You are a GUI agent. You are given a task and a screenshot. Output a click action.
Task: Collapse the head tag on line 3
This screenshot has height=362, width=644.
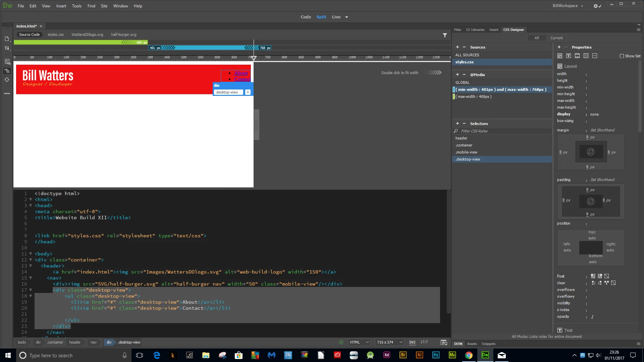(31, 205)
